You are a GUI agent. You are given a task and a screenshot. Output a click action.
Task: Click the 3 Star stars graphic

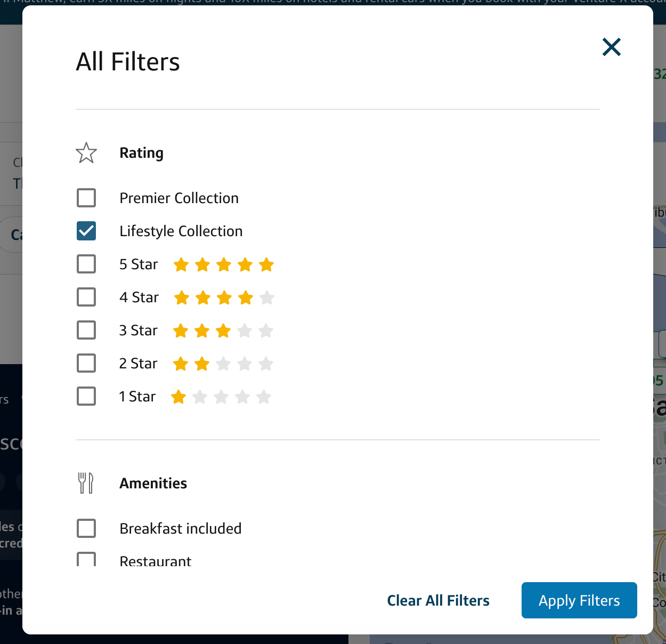pos(223,331)
